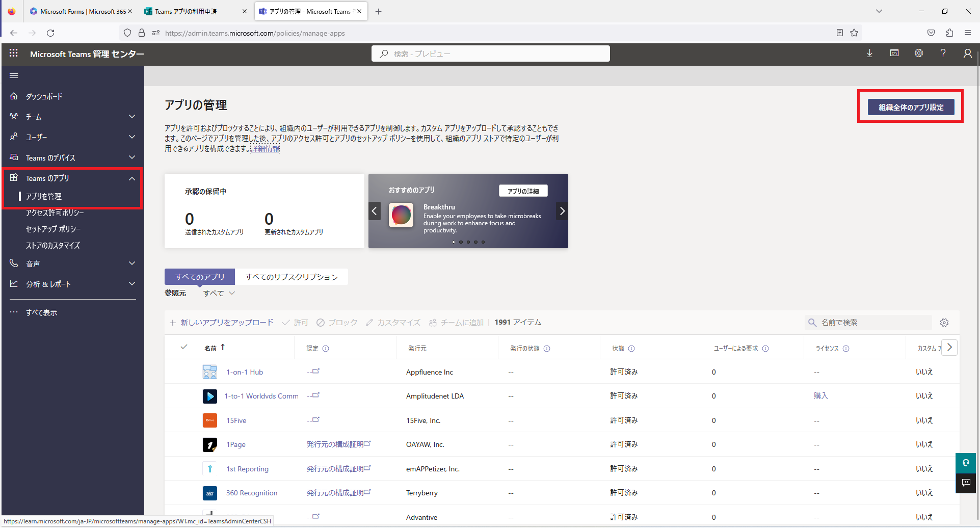Open the feedback chat icon
Image resolution: width=980 pixels, height=530 pixels.
coord(965,483)
